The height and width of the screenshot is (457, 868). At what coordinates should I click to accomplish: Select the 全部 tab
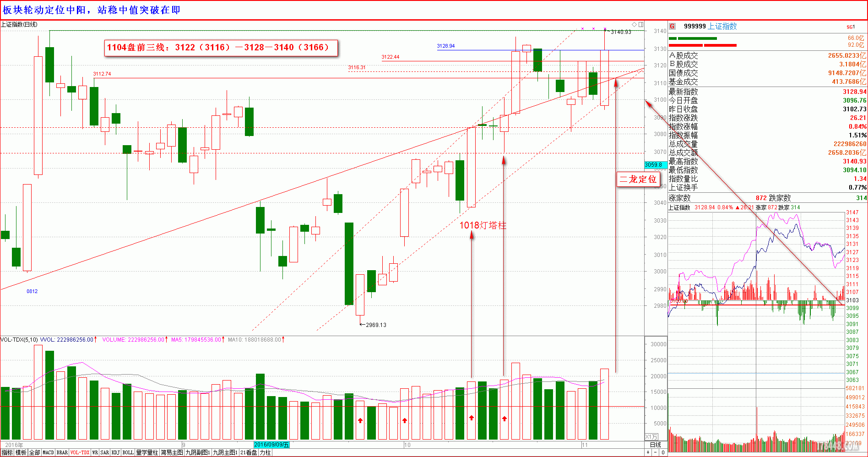click(x=35, y=452)
